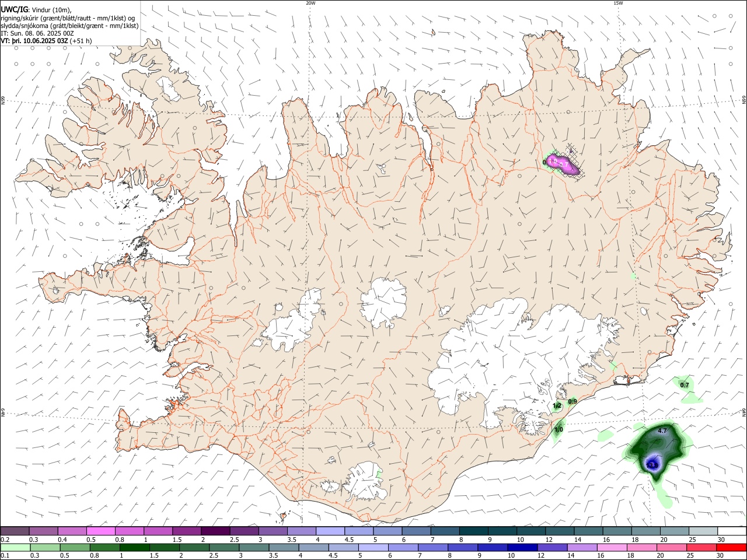747x560 pixels.
Task: Click the blue heavy-rain core offshore southeast
Action: (652, 463)
